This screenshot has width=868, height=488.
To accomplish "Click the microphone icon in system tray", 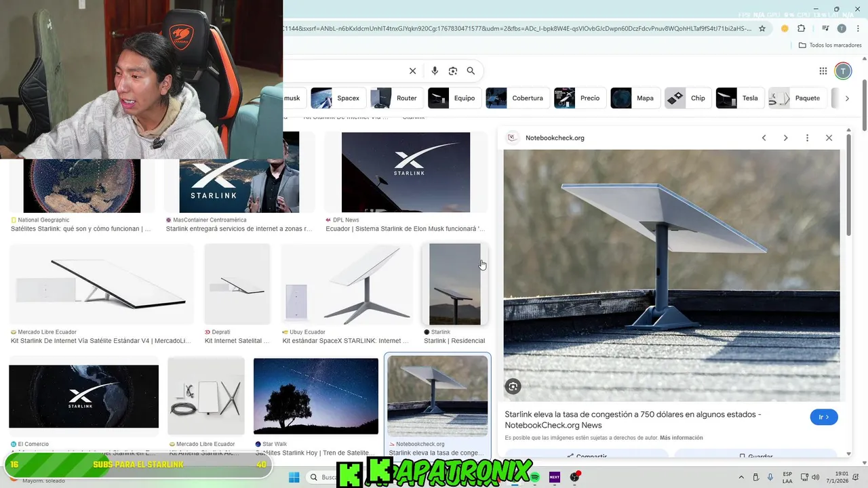I will (770, 477).
